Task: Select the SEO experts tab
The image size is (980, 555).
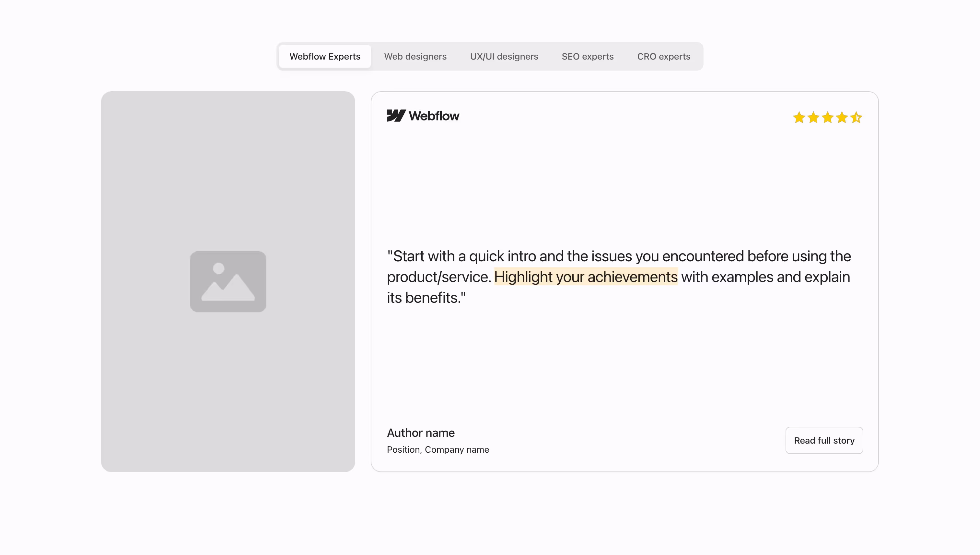Action: click(x=588, y=56)
